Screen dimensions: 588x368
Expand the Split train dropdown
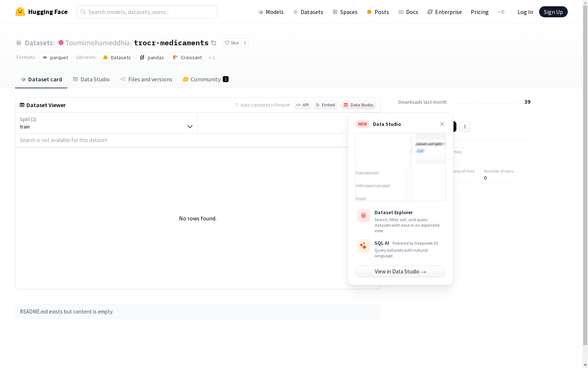point(106,123)
